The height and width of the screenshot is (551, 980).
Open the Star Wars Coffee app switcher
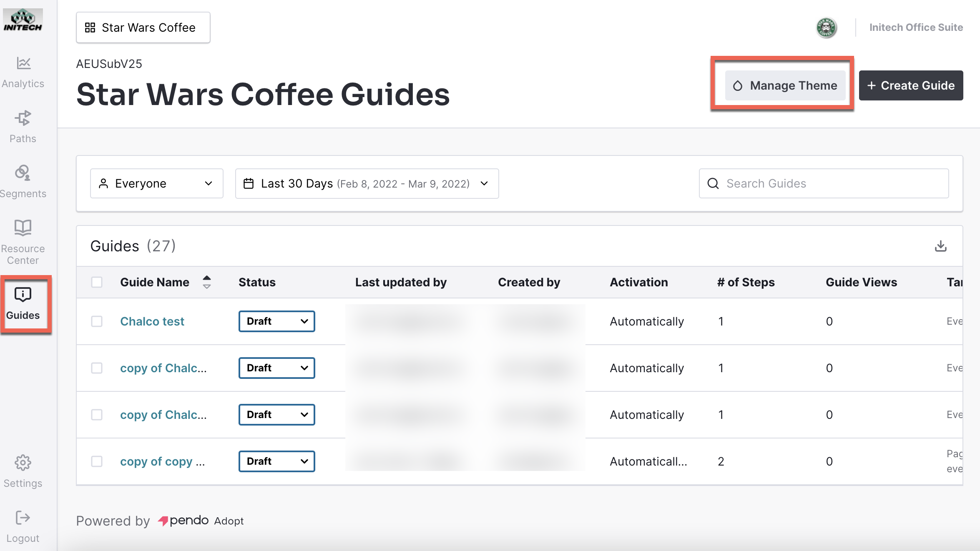[143, 28]
